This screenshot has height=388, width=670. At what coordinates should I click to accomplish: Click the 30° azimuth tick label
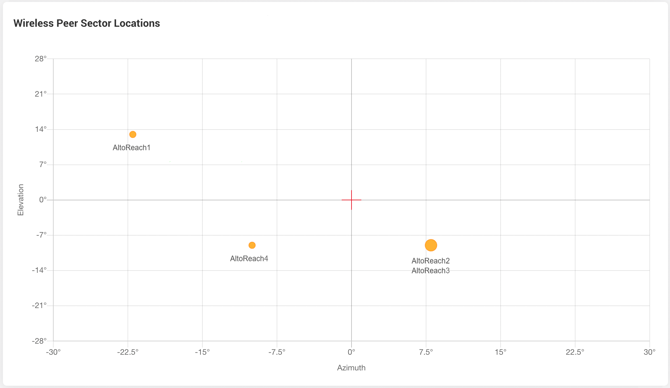(649, 352)
